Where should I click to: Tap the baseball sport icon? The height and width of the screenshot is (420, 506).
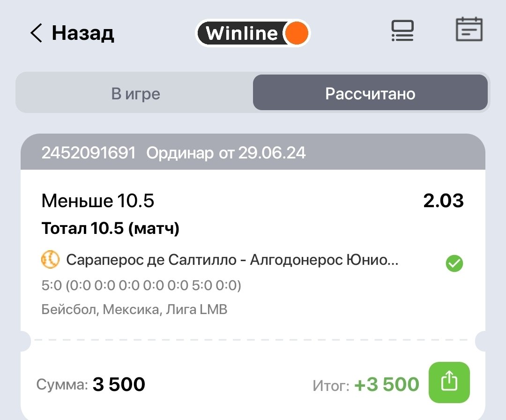[50, 259]
